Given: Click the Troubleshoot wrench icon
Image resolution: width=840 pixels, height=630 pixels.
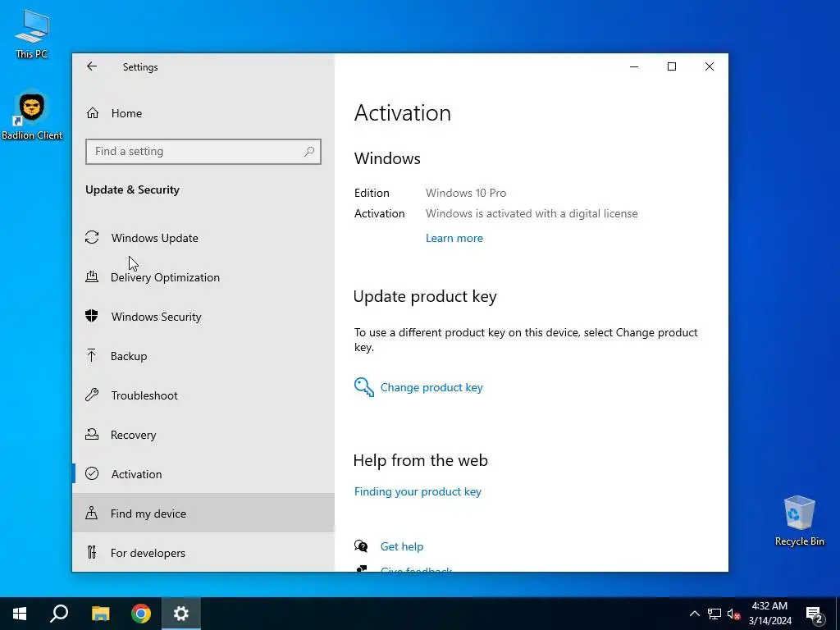Looking at the screenshot, I should (x=92, y=395).
